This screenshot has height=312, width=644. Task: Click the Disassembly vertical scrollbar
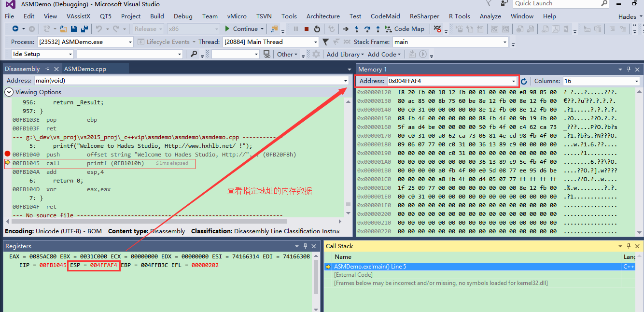point(349,155)
